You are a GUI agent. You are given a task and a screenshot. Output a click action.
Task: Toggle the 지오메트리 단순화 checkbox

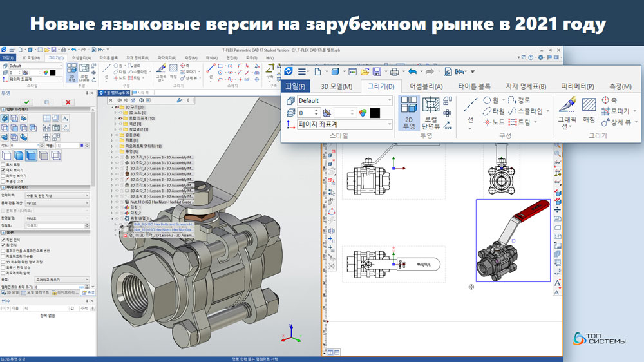click(3, 256)
